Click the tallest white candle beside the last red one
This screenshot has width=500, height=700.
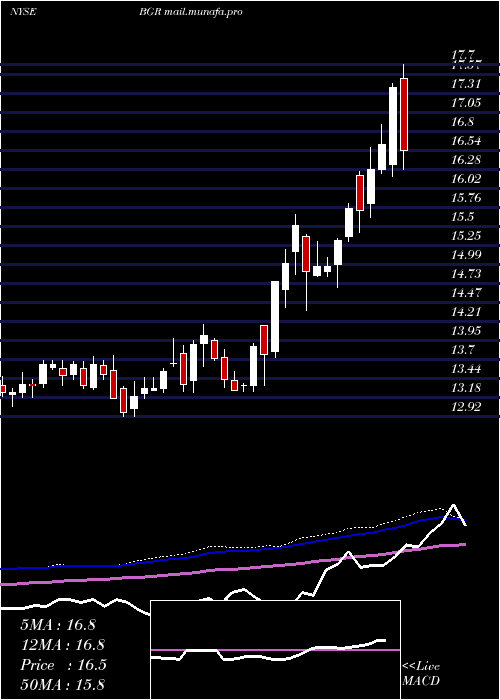[x=393, y=126]
